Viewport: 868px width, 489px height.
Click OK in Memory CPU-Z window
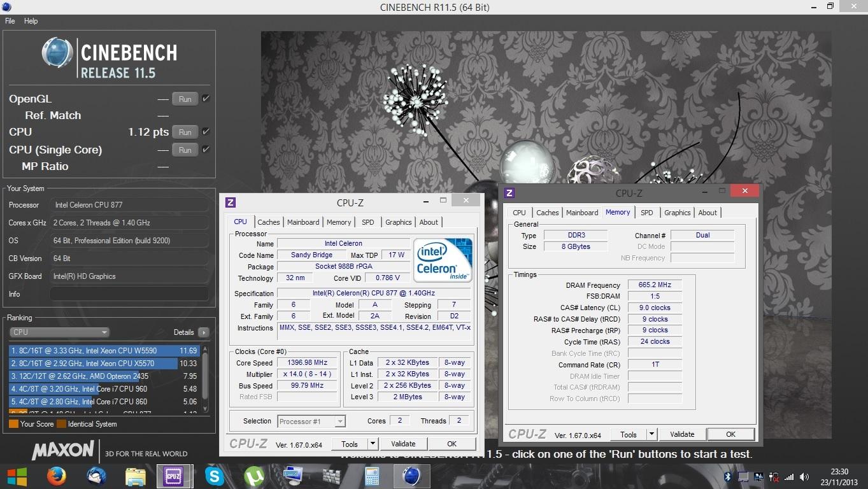click(731, 434)
